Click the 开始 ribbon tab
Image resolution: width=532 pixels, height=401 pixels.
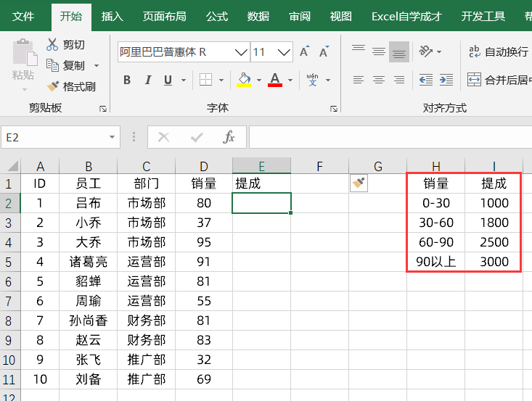pos(71,16)
